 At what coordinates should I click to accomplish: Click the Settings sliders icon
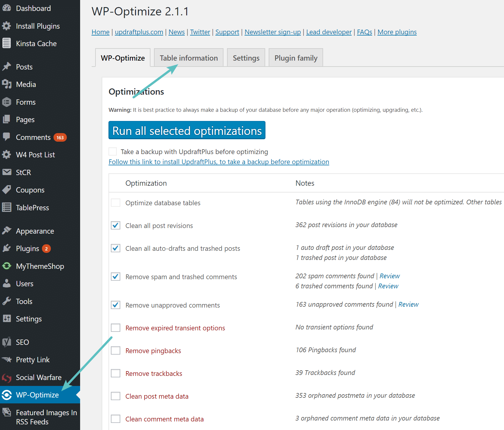tap(7, 319)
